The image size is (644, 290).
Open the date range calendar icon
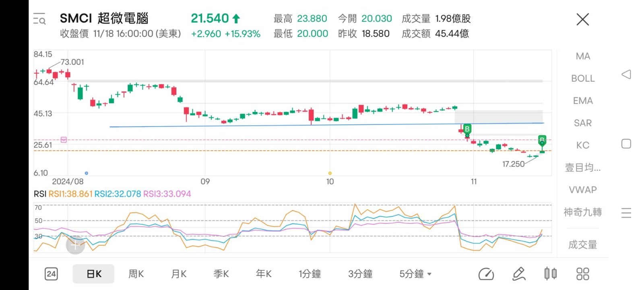click(51, 274)
